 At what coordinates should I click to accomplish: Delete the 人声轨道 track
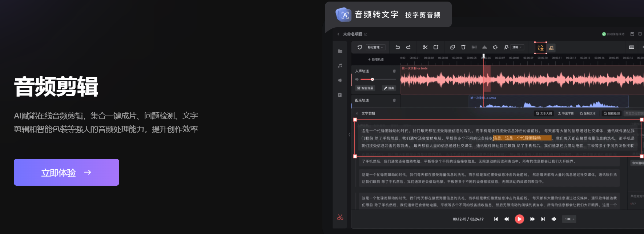(394, 71)
